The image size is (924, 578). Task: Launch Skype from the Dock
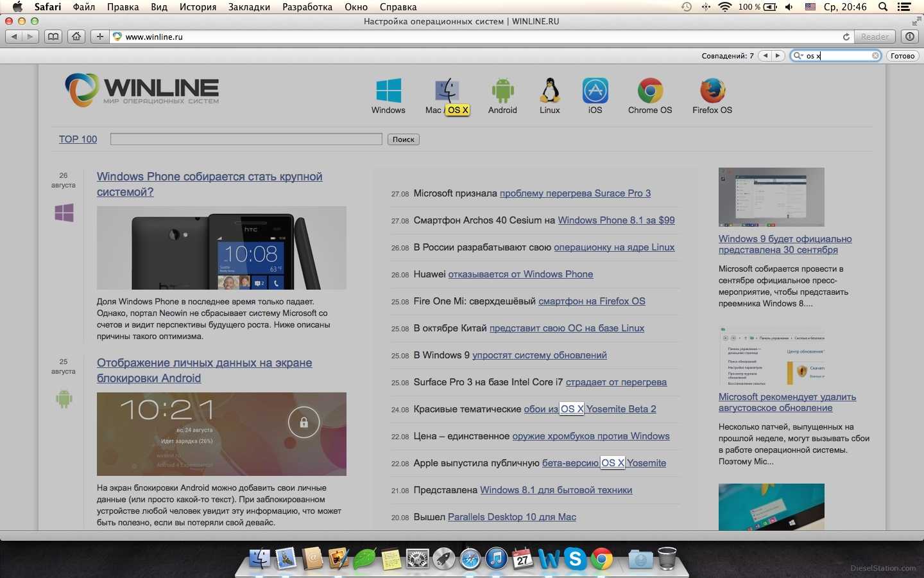click(575, 559)
